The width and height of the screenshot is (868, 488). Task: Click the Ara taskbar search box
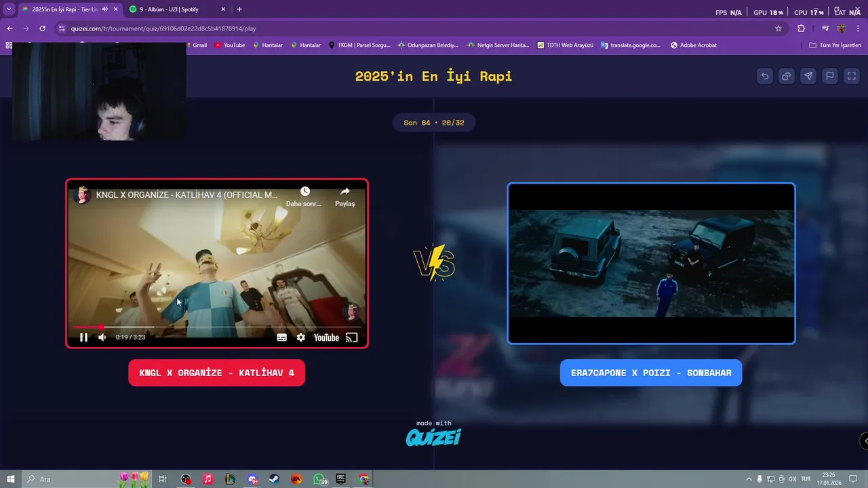point(88,479)
